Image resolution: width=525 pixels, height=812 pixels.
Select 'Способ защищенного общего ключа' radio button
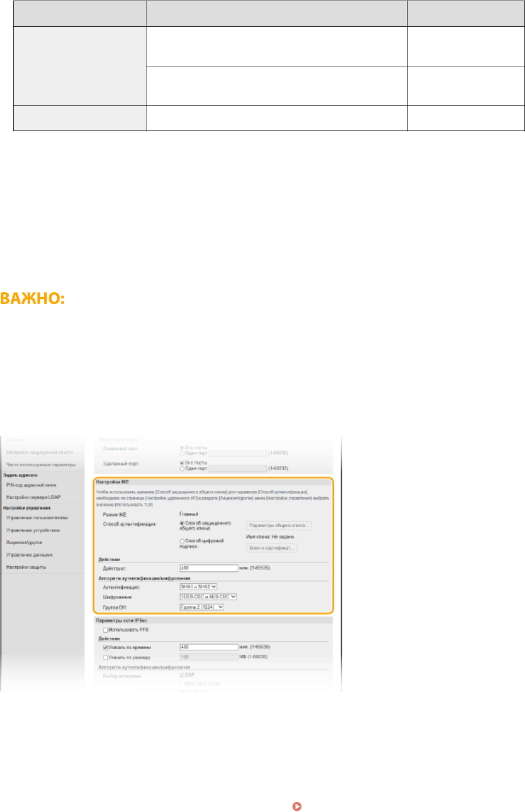(x=182, y=523)
